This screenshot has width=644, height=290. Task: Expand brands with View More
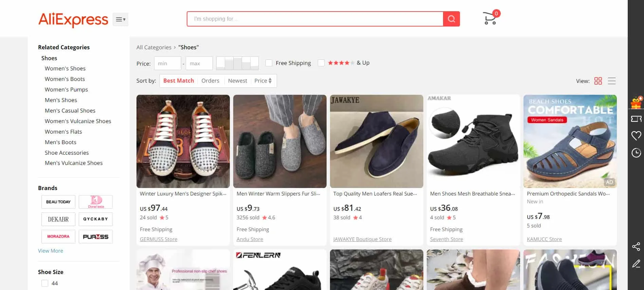[50, 251]
